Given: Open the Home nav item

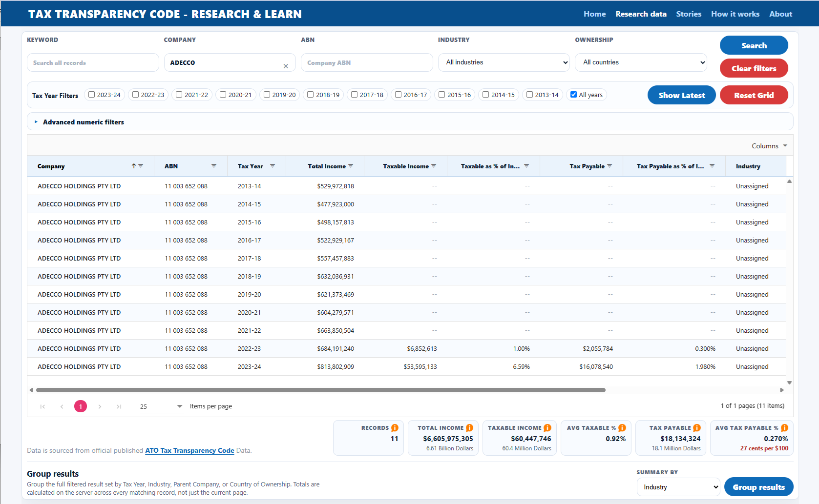Looking at the screenshot, I should (x=594, y=14).
